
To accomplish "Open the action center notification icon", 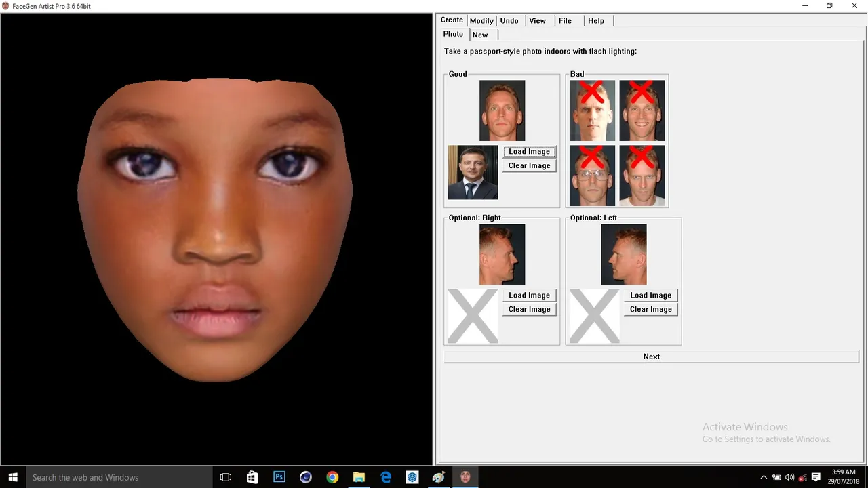I will tap(816, 477).
